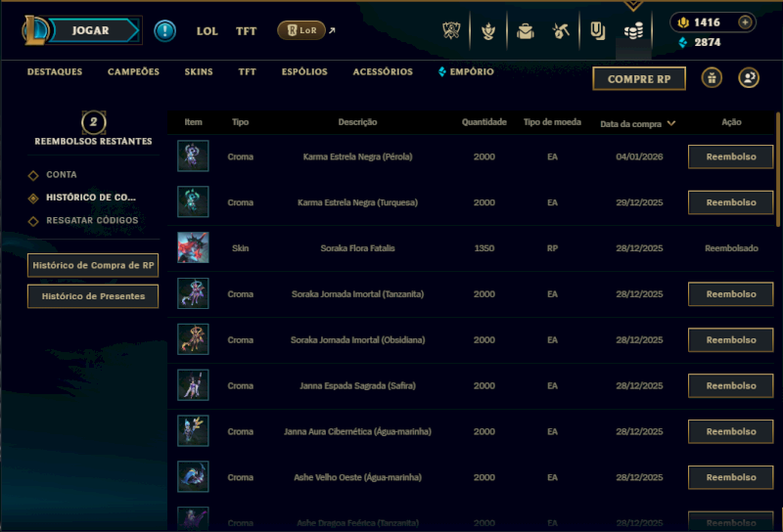Open the LoR launcher button
Image resolution: width=783 pixels, height=532 pixels.
tap(301, 30)
